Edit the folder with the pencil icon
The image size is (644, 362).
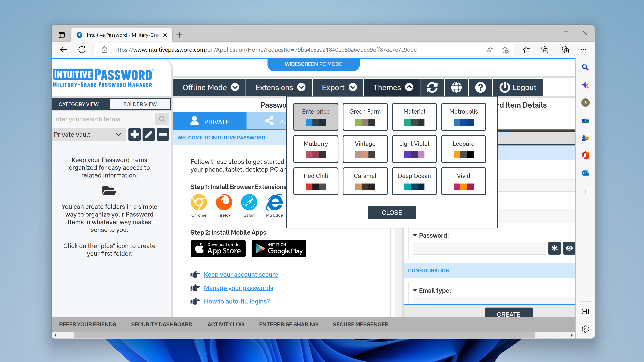pyautogui.click(x=149, y=134)
